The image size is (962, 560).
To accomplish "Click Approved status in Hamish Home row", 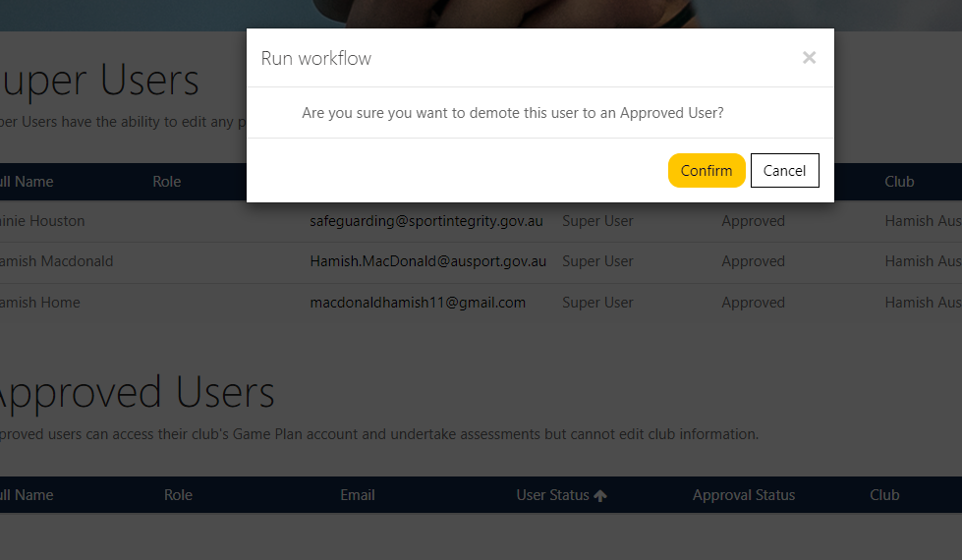I will 753,303.
